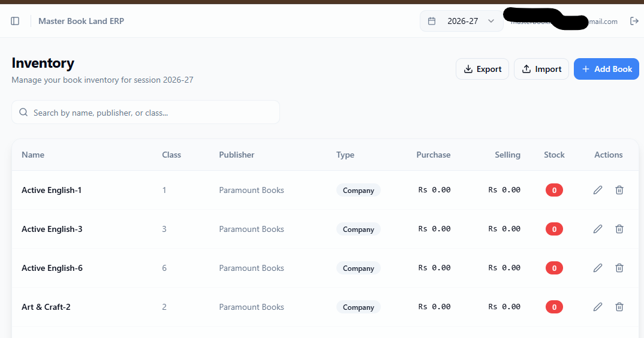Click the Publisher column header

(x=237, y=155)
